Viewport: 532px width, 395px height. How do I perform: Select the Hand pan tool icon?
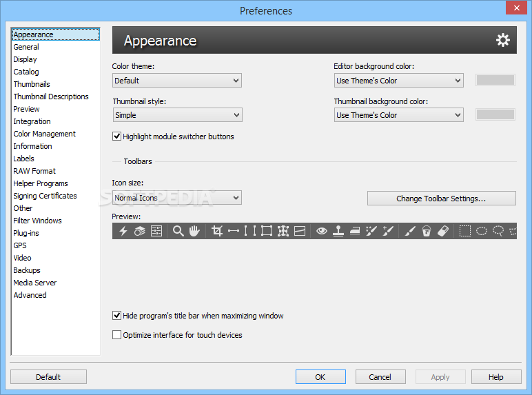[194, 231]
